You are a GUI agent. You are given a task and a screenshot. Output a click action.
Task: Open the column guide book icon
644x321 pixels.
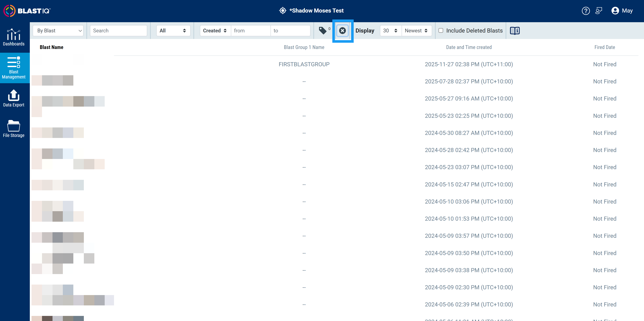(515, 31)
